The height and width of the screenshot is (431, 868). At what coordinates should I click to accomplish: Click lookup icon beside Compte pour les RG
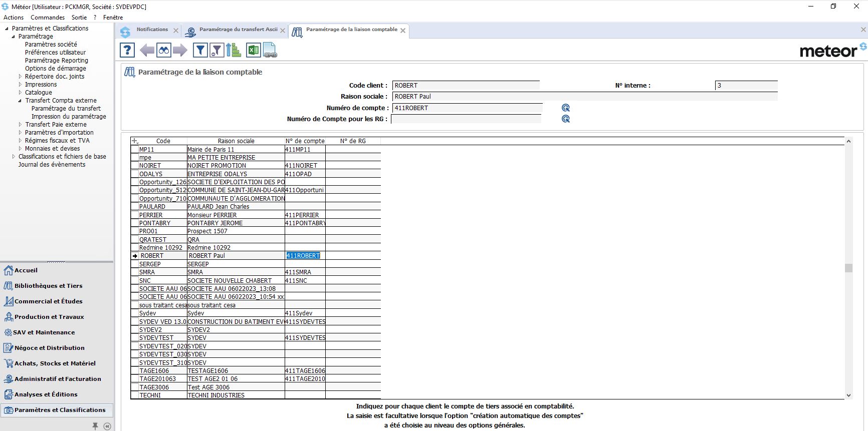(x=566, y=119)
